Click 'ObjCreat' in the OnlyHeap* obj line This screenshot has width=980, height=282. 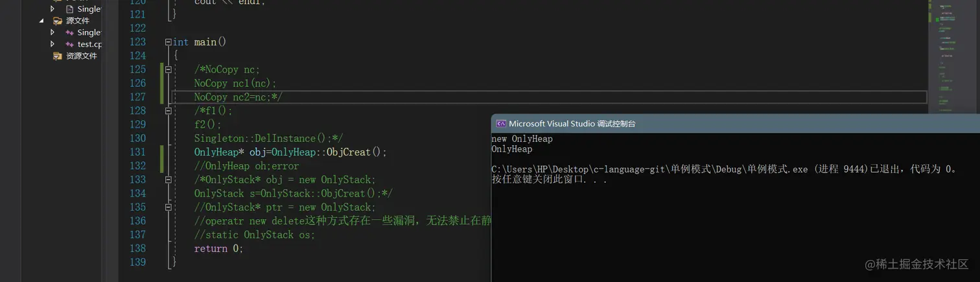348,152
